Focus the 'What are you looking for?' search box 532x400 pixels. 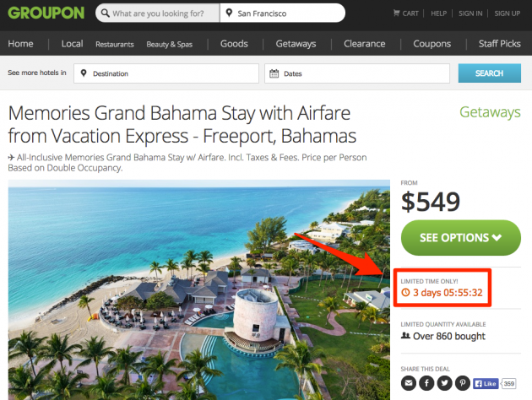click(x=162, y=14)
